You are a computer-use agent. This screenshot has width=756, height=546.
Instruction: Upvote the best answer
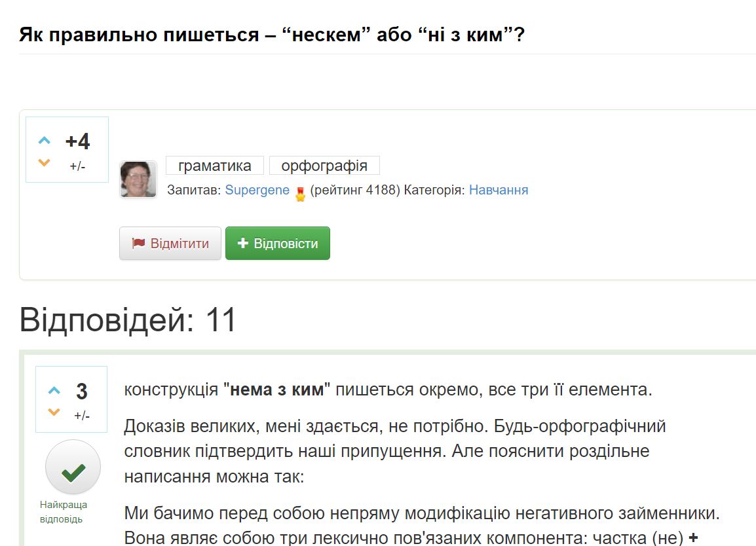click(x=54, y=390)
